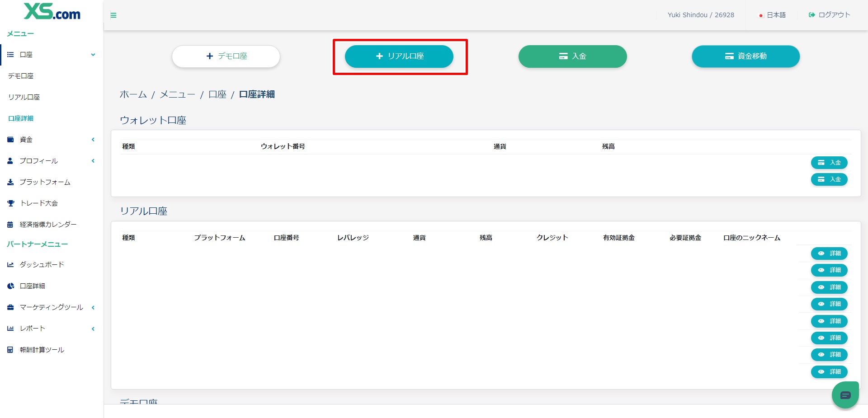Click the trophy icon for トレード大会
The image size is (868, 418).
coord(11,203)
